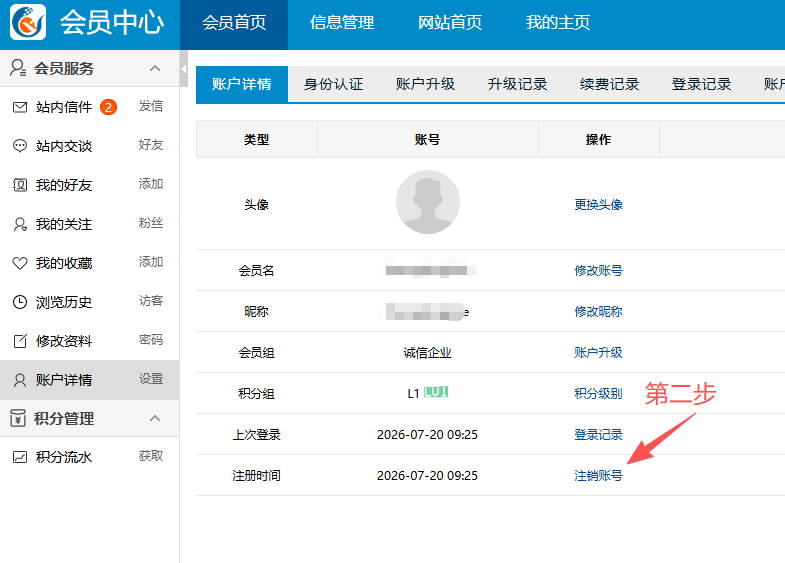Open the 信息管理 top menu
Screen dimensions: 785x563
[342, 23]
